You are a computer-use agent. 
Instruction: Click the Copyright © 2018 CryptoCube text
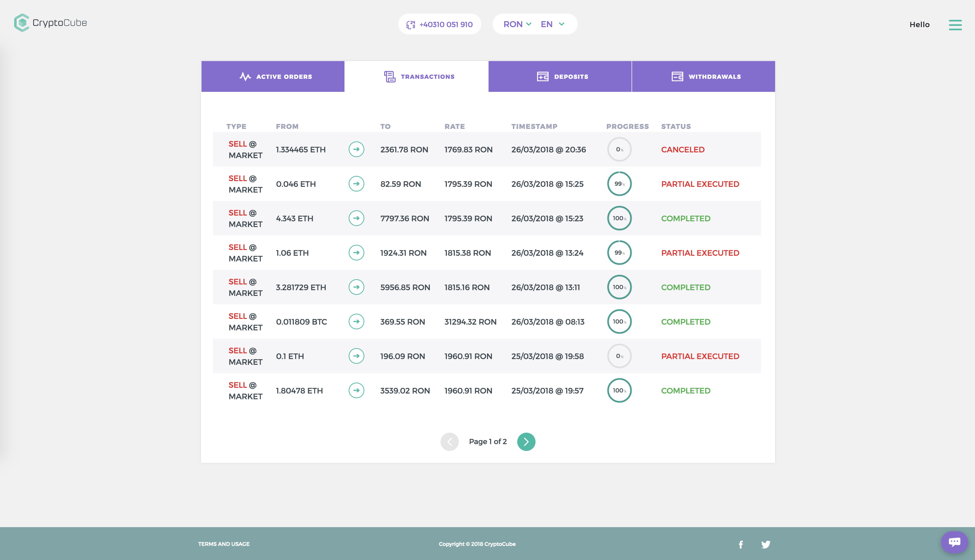(477, 544)
